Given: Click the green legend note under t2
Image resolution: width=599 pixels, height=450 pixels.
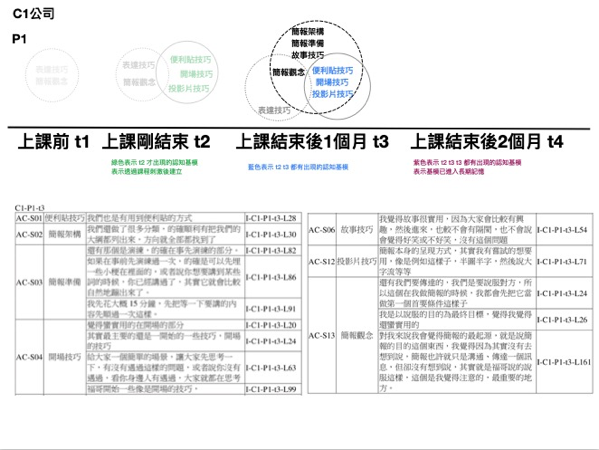Looking at the screenshot, I should click(154, 167).
